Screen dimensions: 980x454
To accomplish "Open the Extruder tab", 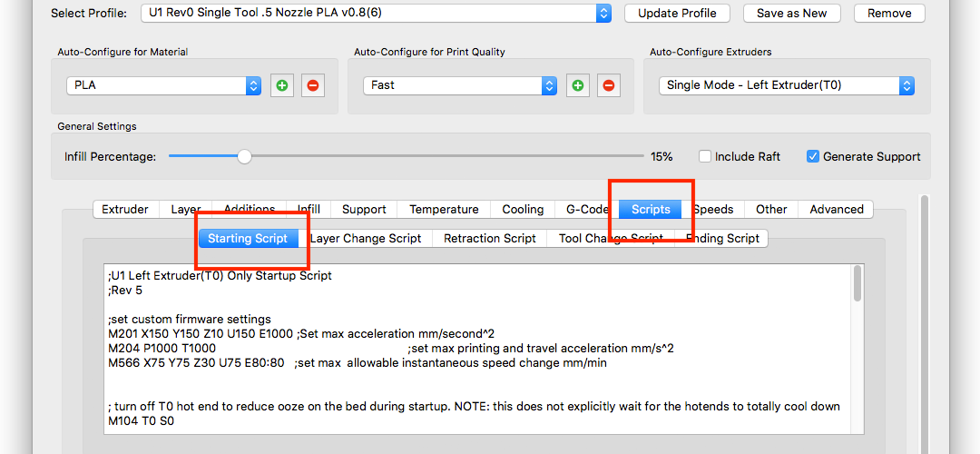I will coord(125,209).
